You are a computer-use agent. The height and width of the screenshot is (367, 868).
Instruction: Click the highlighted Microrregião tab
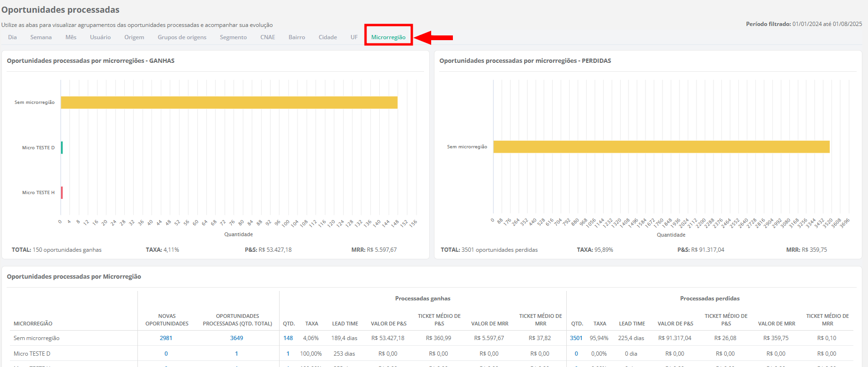388,37
